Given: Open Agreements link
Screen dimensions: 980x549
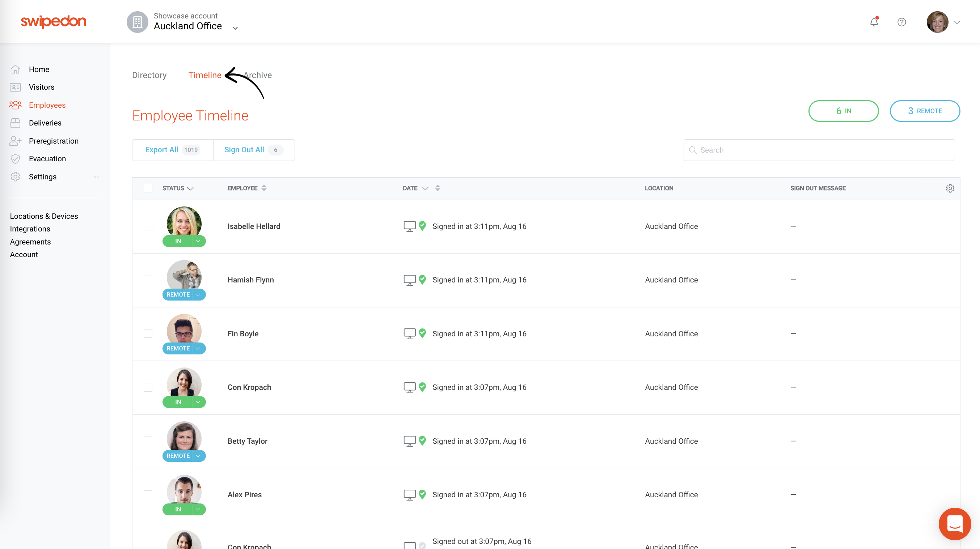Looking at the screenshot, I should [x=30, y=242].
